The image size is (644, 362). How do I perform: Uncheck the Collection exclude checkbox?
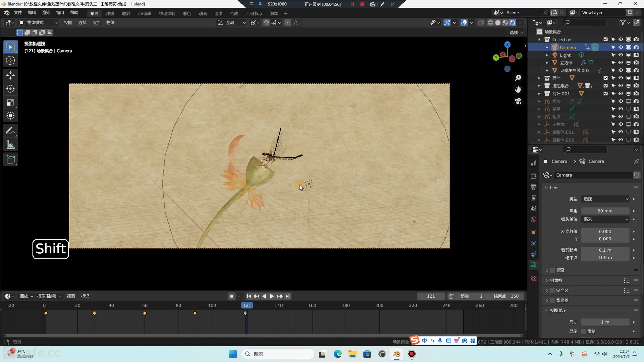606,39
